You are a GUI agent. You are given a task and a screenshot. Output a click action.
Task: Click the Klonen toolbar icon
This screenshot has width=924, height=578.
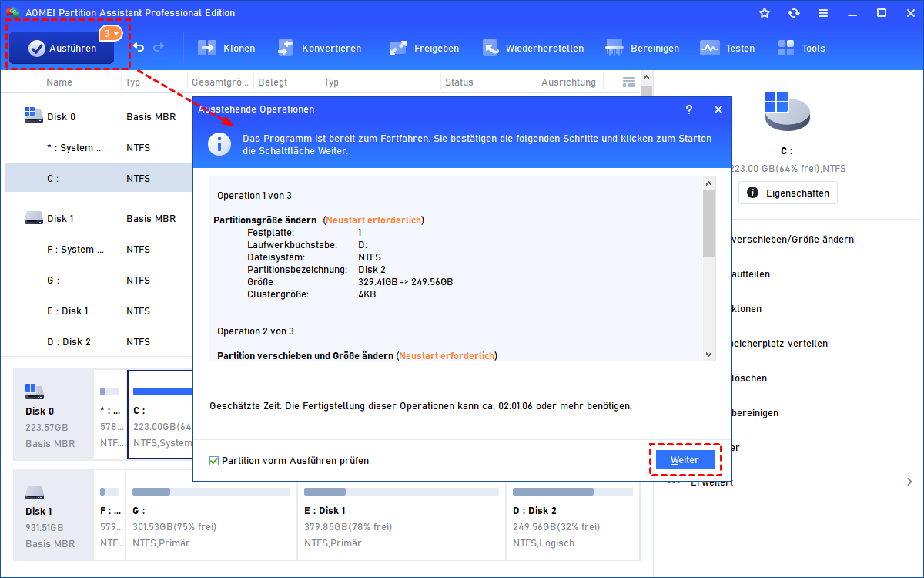tap(207, 48)
